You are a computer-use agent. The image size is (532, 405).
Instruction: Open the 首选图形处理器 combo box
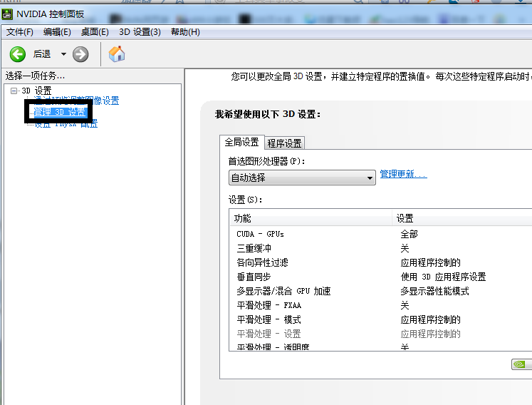(x=302, y=178)
